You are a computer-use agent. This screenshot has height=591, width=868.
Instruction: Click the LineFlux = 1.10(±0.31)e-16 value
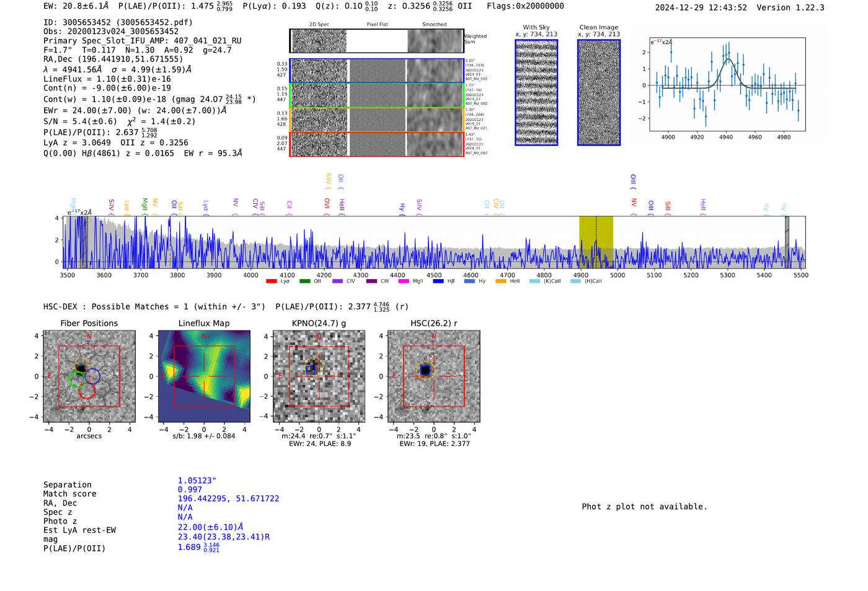click(x=107, y=79)
